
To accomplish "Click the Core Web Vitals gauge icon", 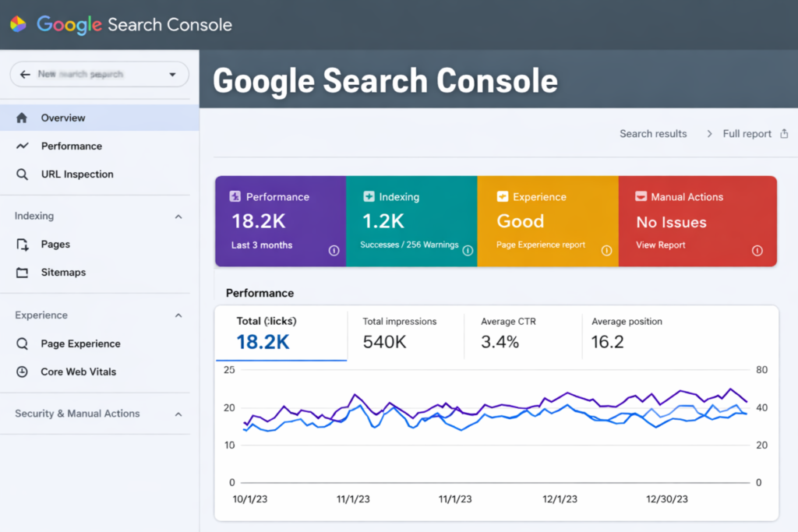I will click(x=22, y=372).
